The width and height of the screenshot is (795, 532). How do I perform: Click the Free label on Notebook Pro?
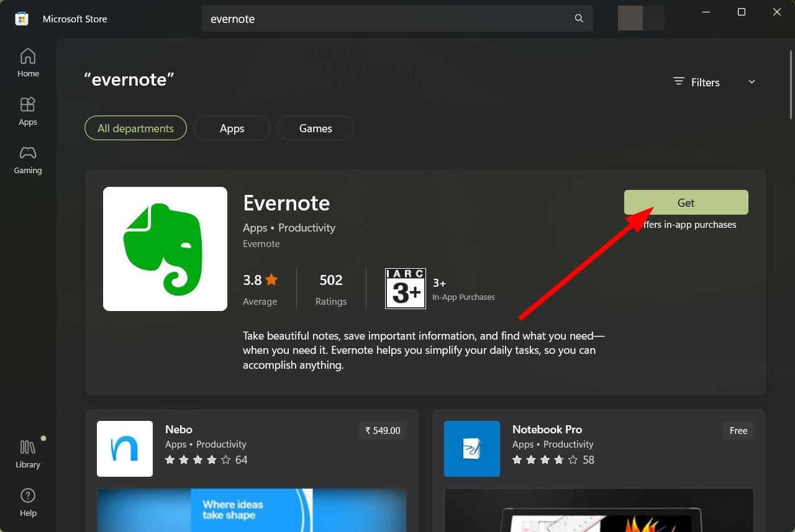tap(738, 430)
